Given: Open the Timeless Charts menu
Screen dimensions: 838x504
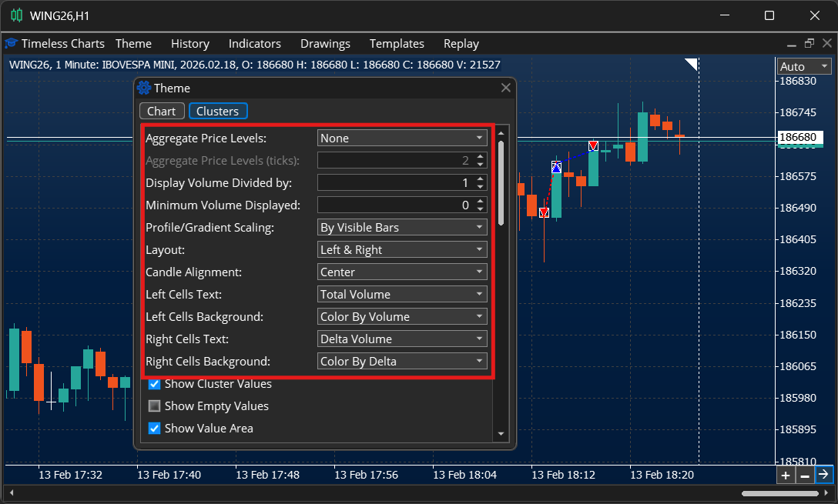Looking at the screenshot, I should point(62,43).
